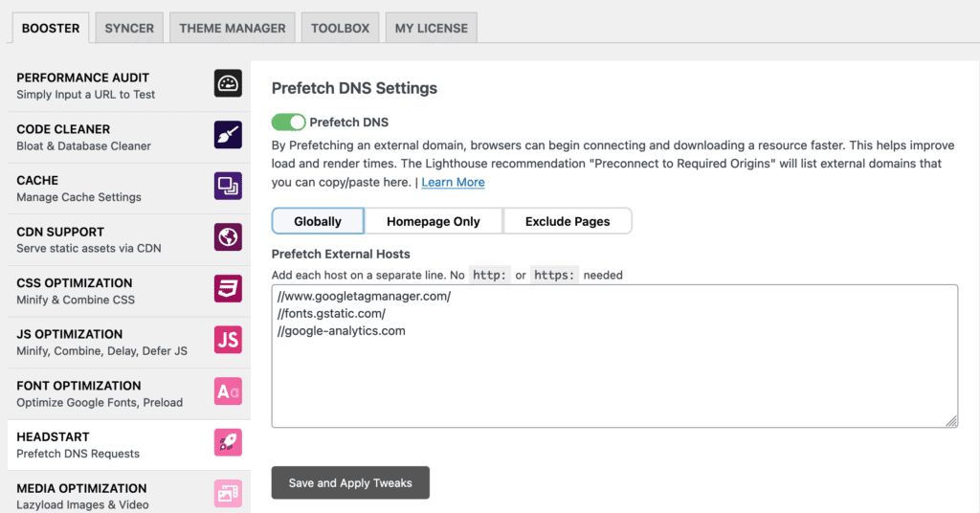This screenshot has width=980, height=513.
Task: Click 'Prefetch DNS Requests' subtitle
Action: 78,454
